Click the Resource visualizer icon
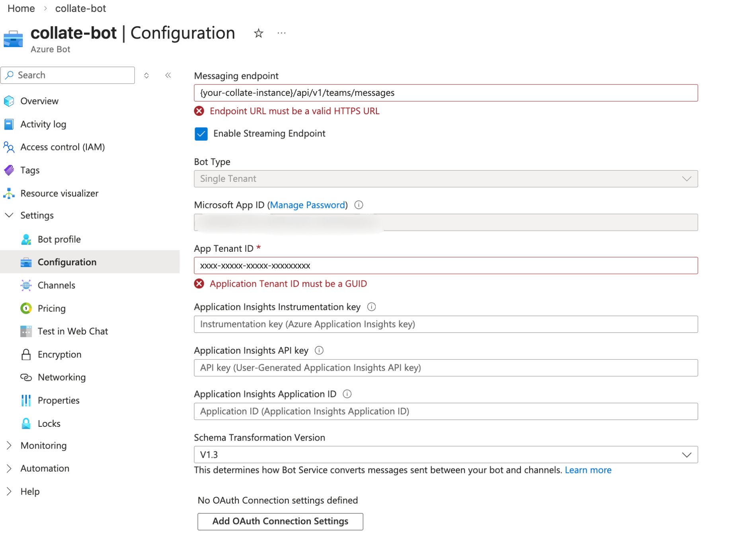The image size is (739, 560). (x=9, y=193)
